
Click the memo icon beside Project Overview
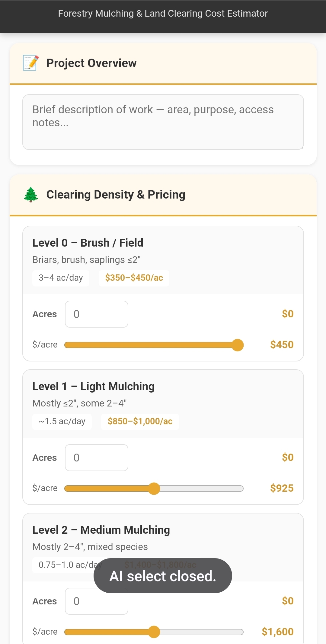click(30, 63)
